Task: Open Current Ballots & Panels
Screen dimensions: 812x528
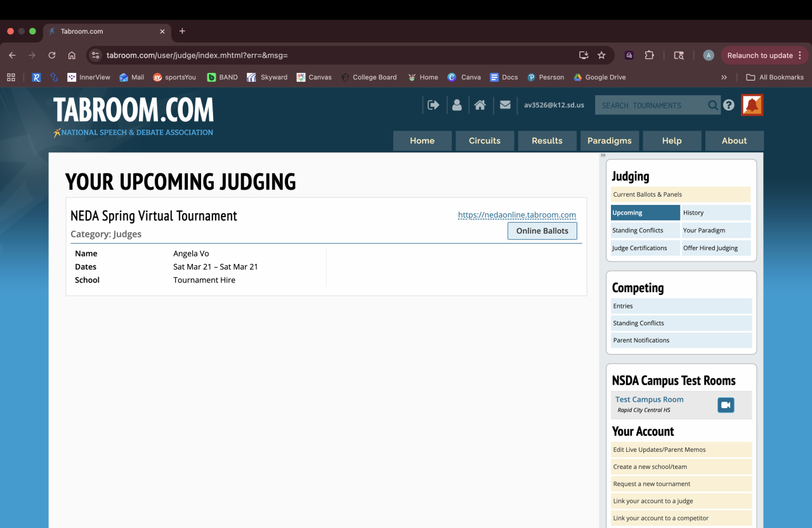Action: (x=681, y=195)
